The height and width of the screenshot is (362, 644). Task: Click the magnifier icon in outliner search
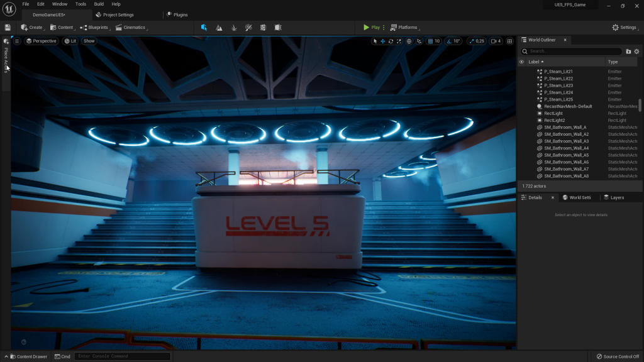525,52
